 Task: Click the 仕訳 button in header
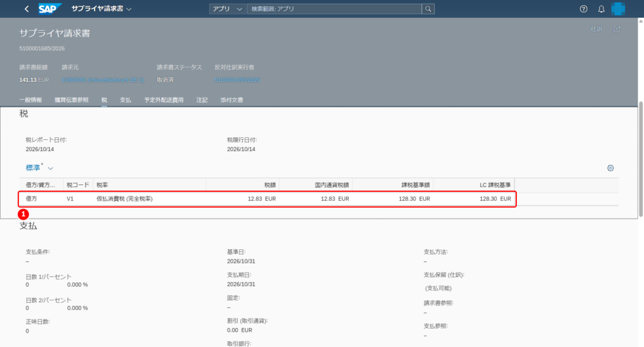[x=596, y=29]
